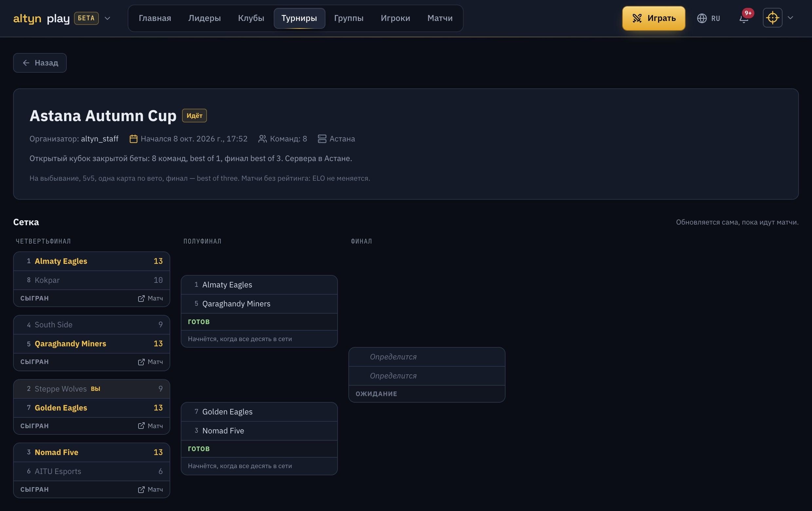The image size is (812, 511).
Task: Click the calendar icon by start date
Action: (133, 139)
